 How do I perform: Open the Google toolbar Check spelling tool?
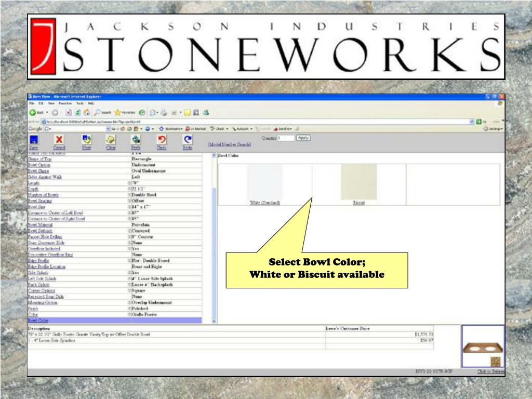[219, 129]
